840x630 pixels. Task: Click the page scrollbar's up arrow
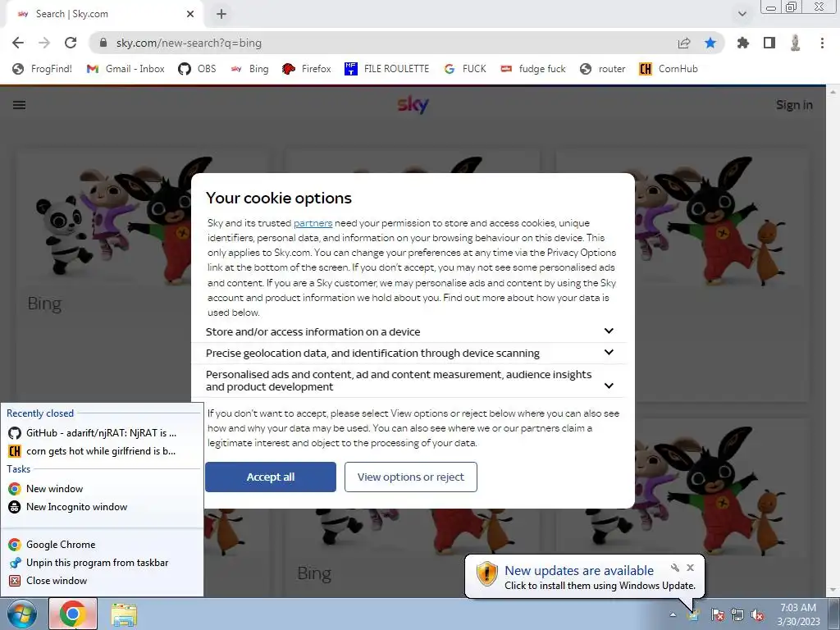(833, 92)
